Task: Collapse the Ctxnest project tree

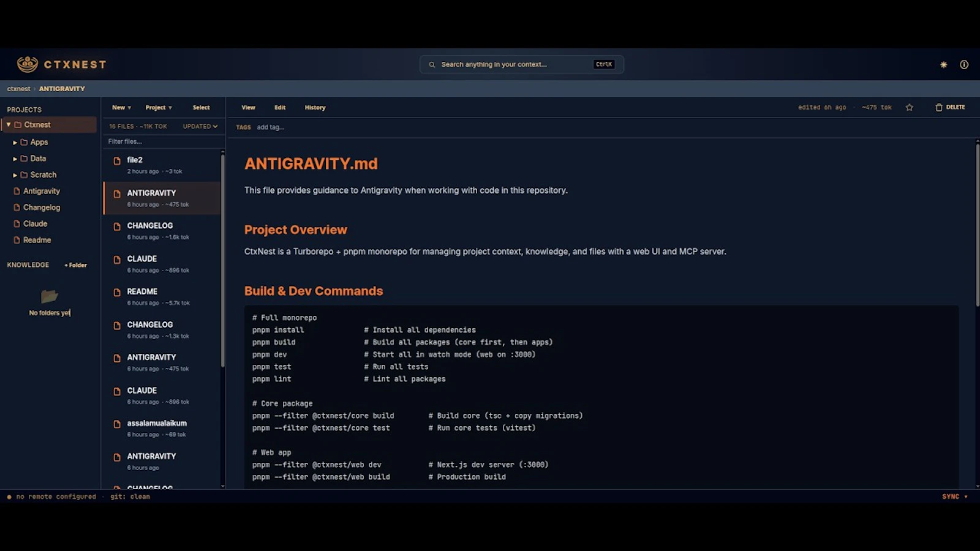Action: tap(9, 125)
